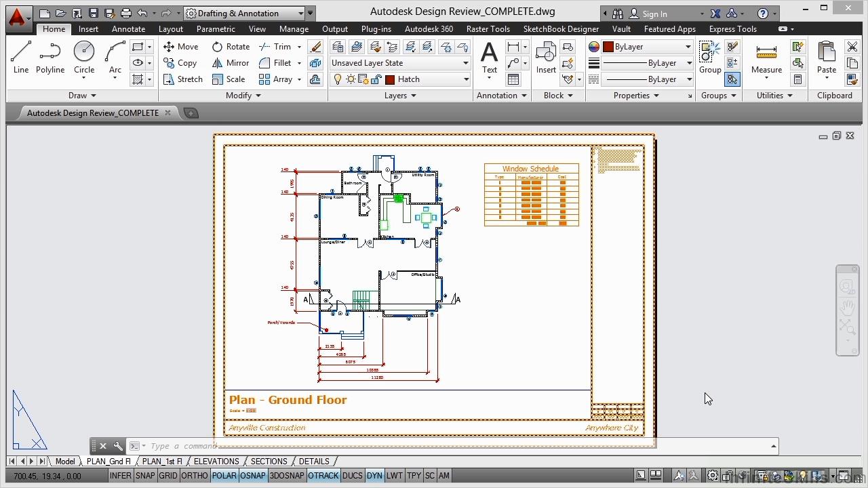Click the Plot printer icon

click(125, 13)
